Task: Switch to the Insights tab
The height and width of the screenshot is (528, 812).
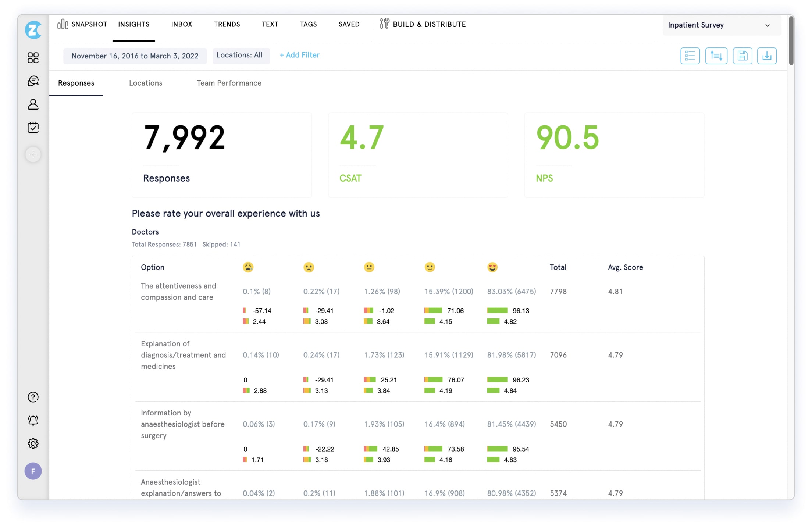Action: 133,24
